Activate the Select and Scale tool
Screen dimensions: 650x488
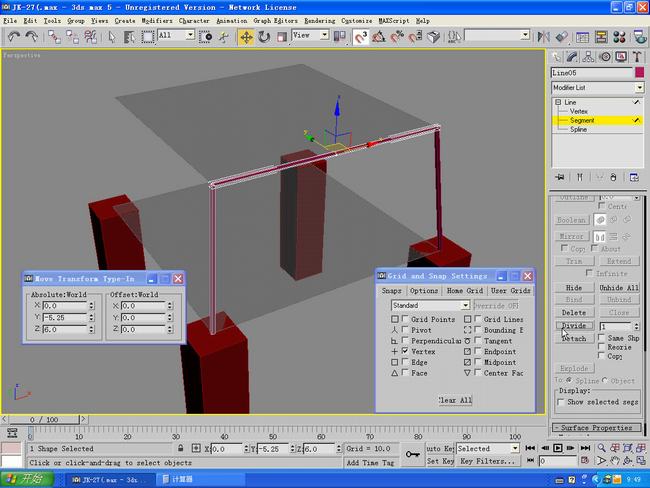pos(282,37)
